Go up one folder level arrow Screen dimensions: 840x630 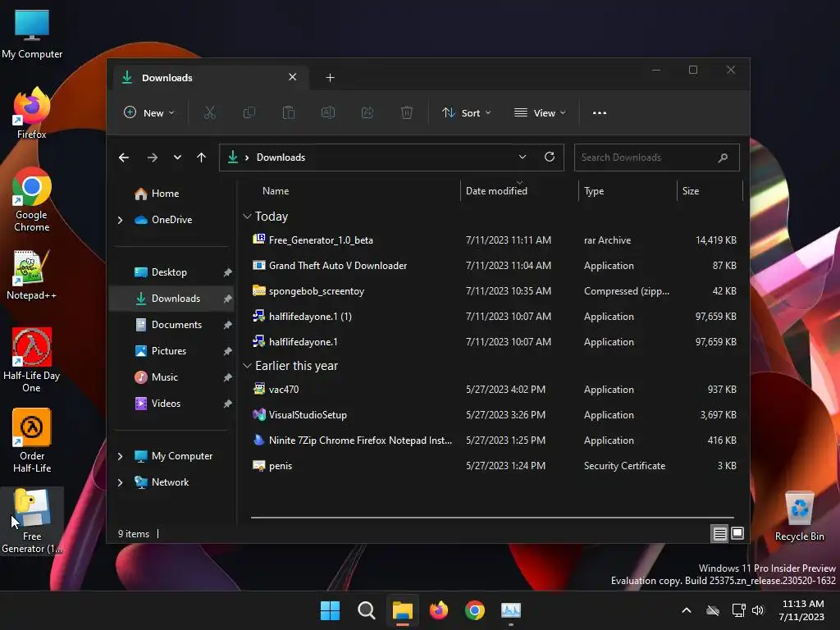(202, 157)
